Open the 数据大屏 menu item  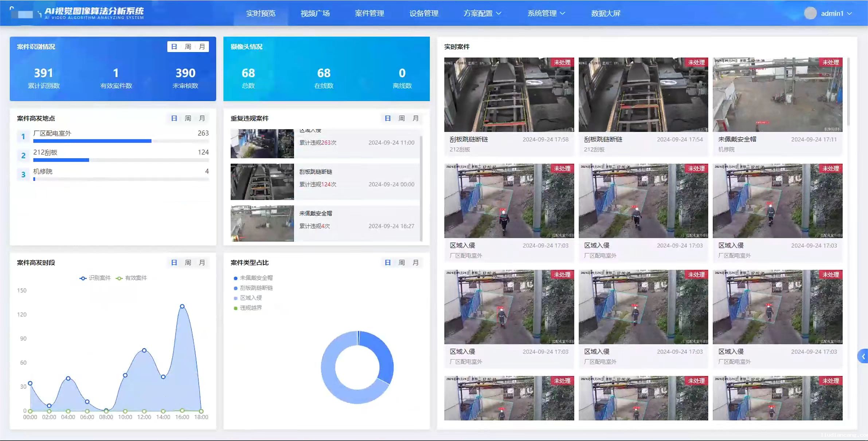(x=605, y=13)
